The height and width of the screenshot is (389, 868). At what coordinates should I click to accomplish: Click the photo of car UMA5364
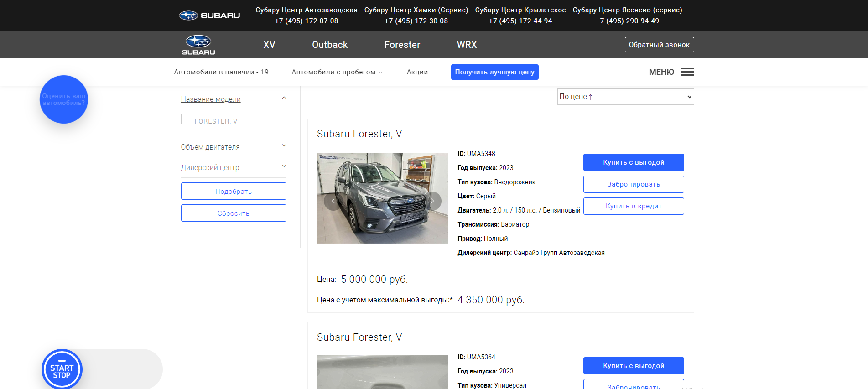tap(383, 372)
